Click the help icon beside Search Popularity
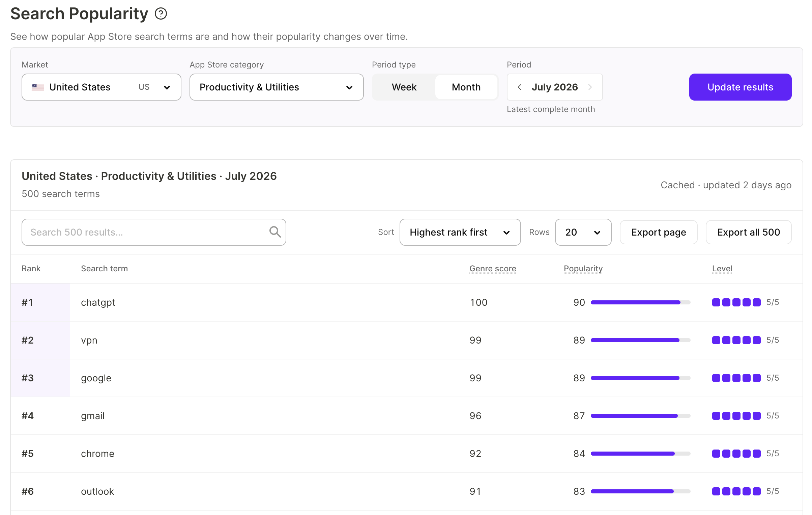The image size is (812, 515). [x=161, y=14]
